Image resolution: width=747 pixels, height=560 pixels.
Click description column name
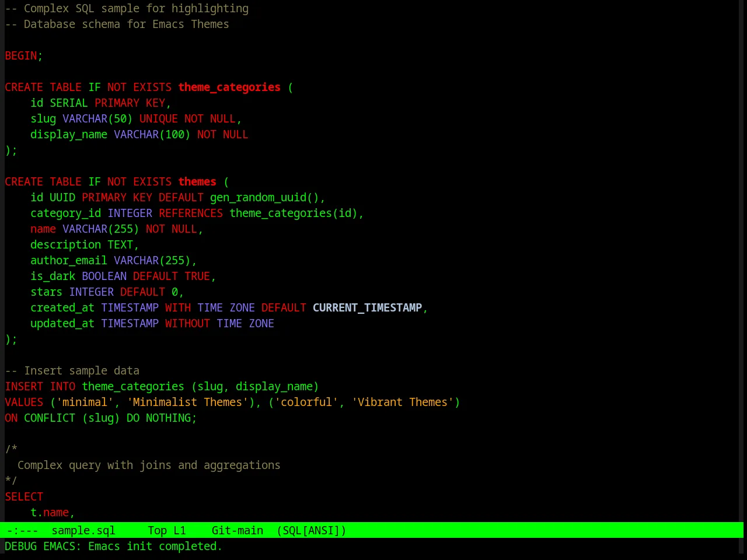click(66, 244)
